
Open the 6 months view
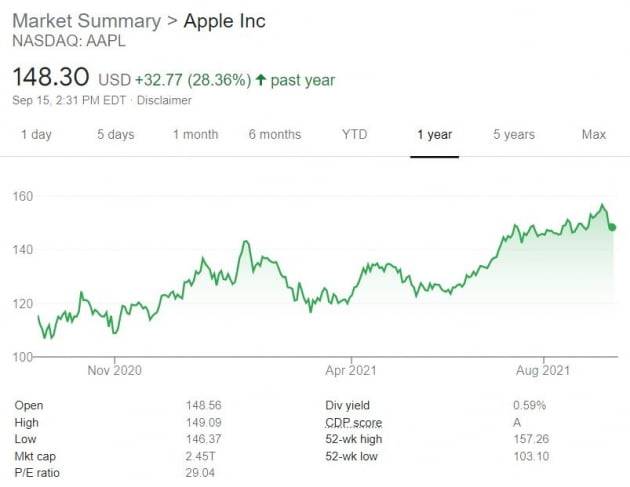pos(274,135)
